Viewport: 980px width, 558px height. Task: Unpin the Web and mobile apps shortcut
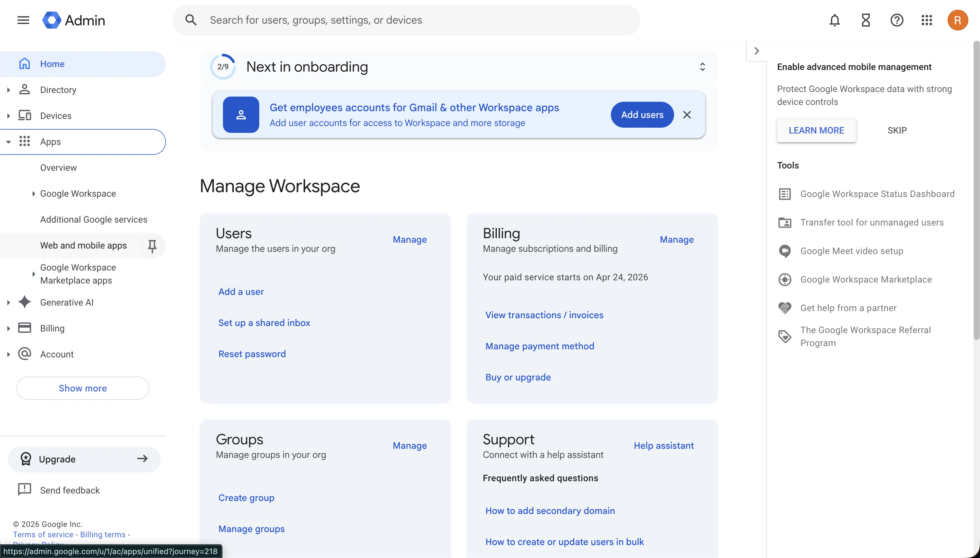(x=152, y=246)
